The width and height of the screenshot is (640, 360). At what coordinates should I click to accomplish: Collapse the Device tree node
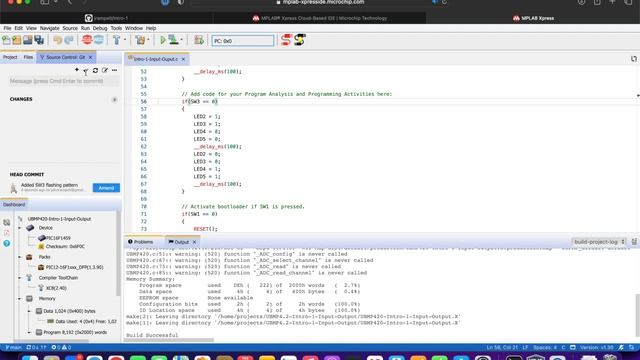(20, 228)
